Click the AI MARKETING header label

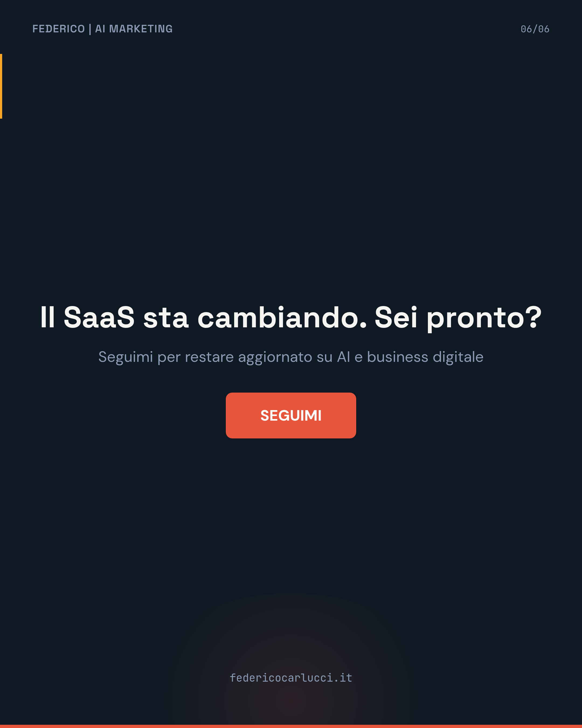pos(134,29)
